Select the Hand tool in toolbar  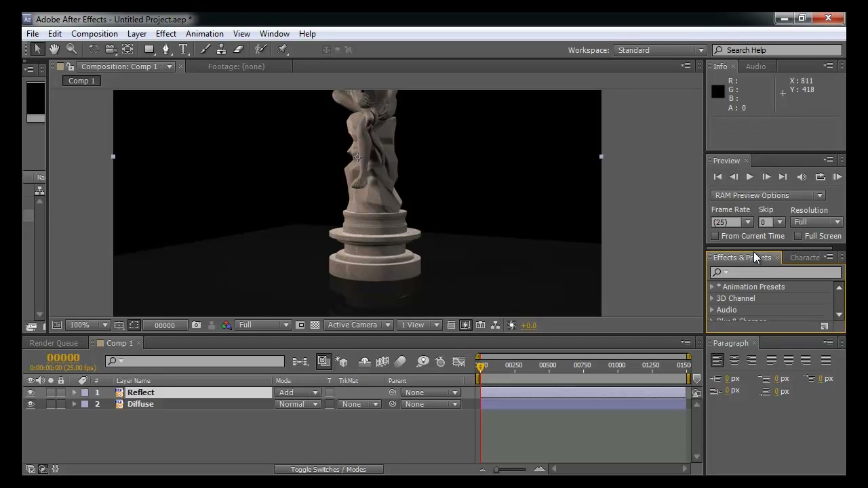click(54, 49)
